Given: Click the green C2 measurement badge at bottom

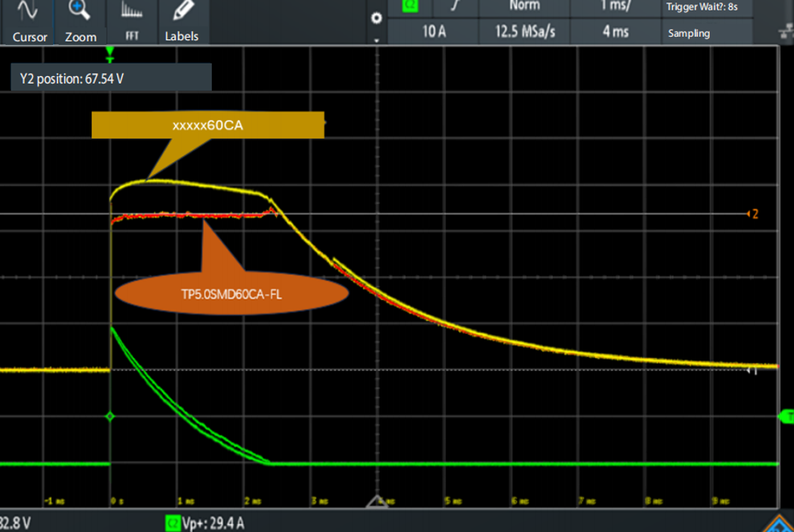Looking at the screenshot, I should pos(173,523).
